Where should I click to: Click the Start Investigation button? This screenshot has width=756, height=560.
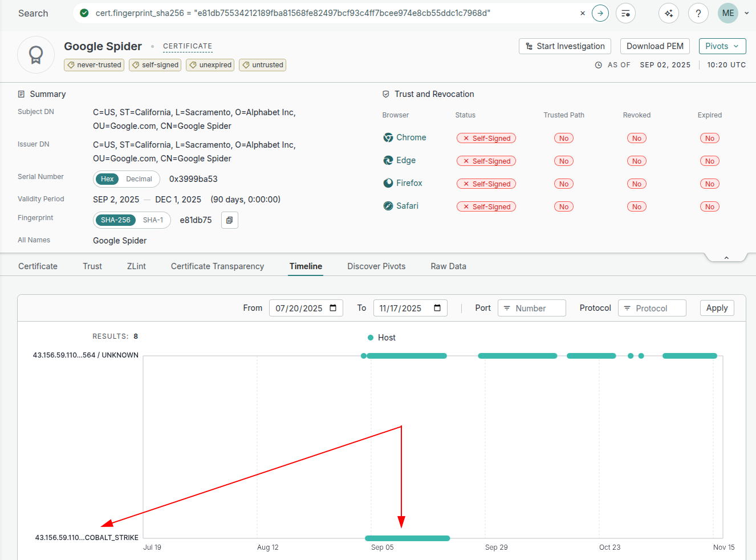tap(564, 46)
